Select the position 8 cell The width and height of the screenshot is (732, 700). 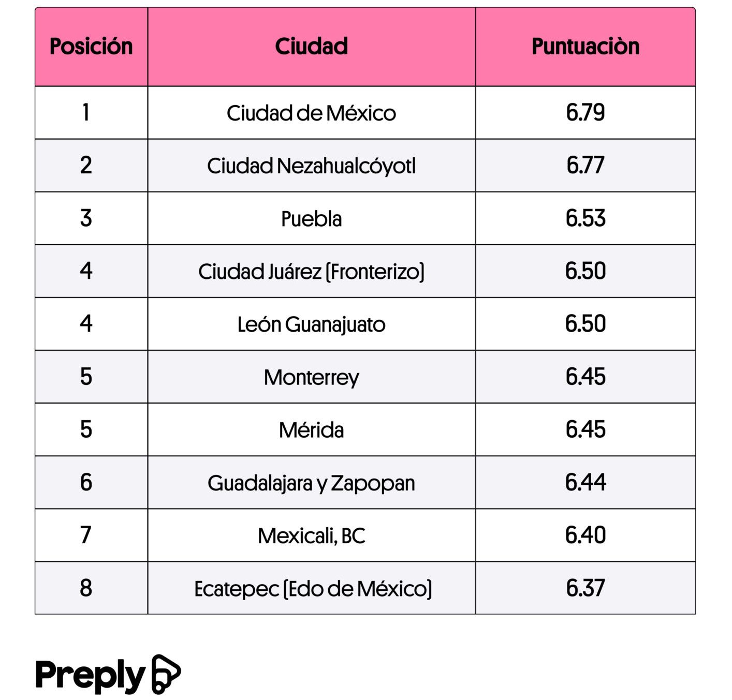point(91,588)
